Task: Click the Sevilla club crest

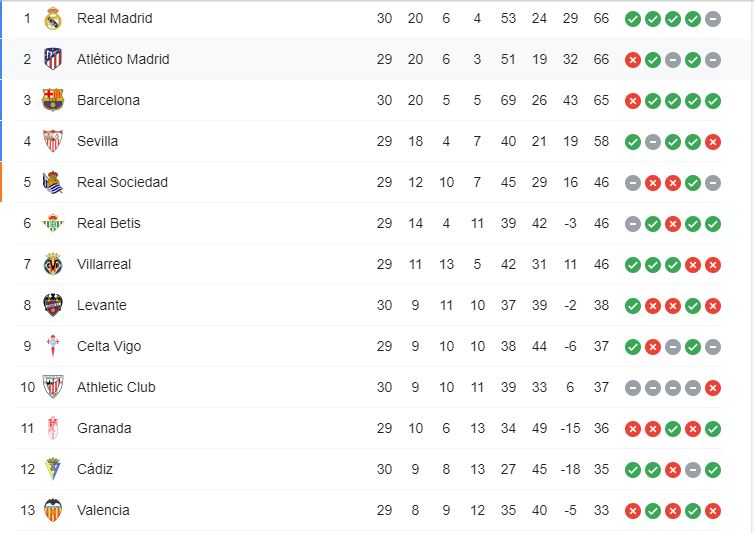Action: (x=53, y=141)
